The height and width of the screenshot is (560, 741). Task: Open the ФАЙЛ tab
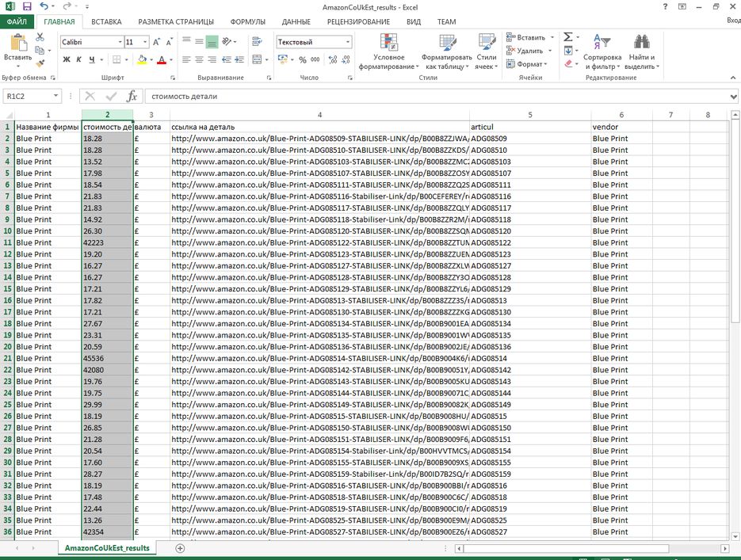coord(17,21)
